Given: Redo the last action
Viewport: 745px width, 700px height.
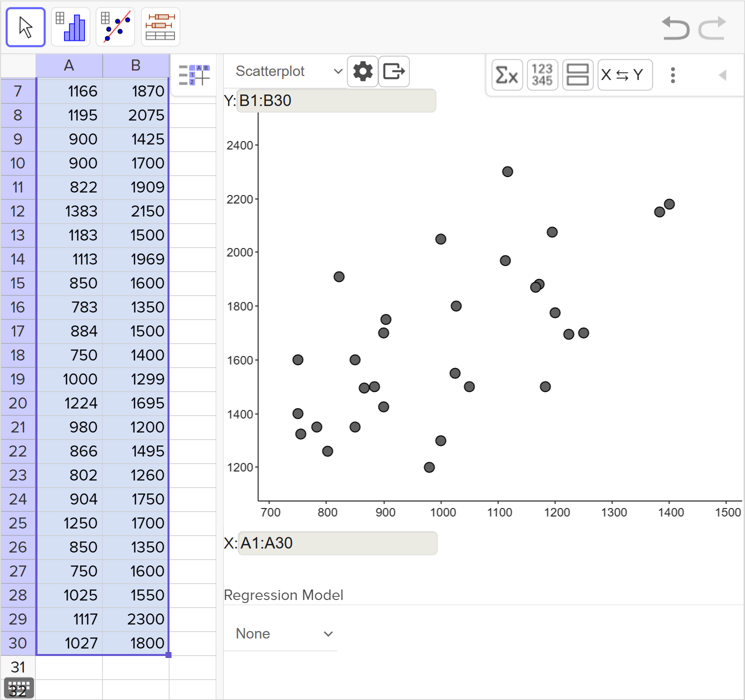Looking at the screenshot, I should (x=712, y=28).
